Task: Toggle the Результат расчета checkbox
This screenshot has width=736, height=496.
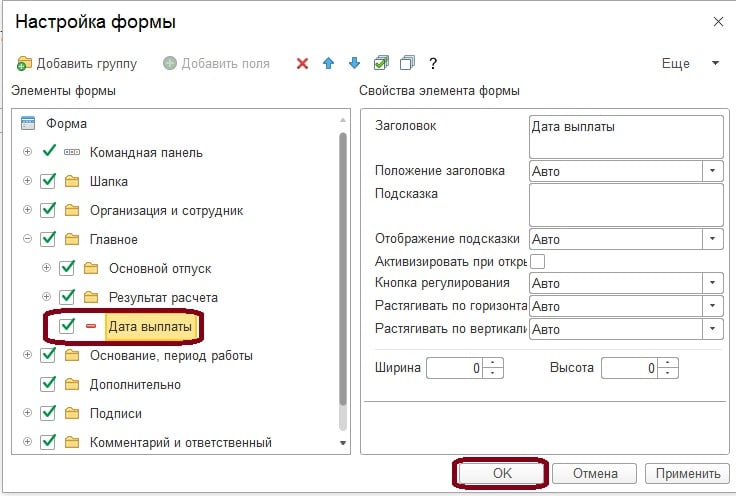Action: coord(67,297)
